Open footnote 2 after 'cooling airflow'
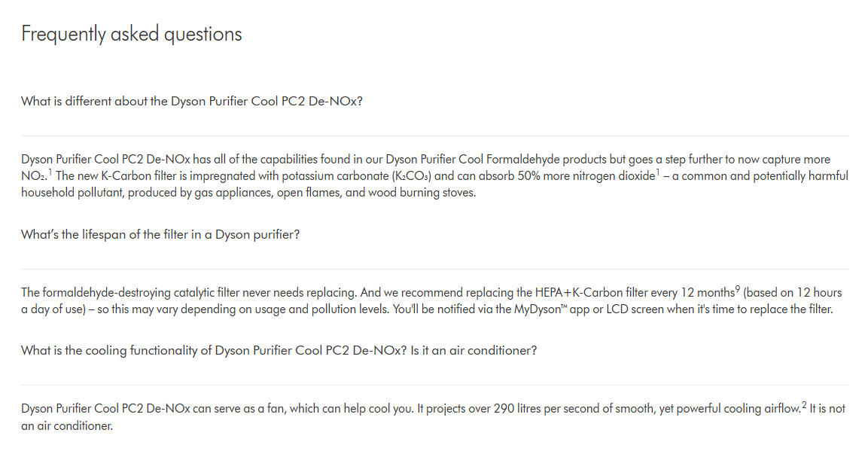The width and height of the screenshot is (868, 454). click(803, 405)
